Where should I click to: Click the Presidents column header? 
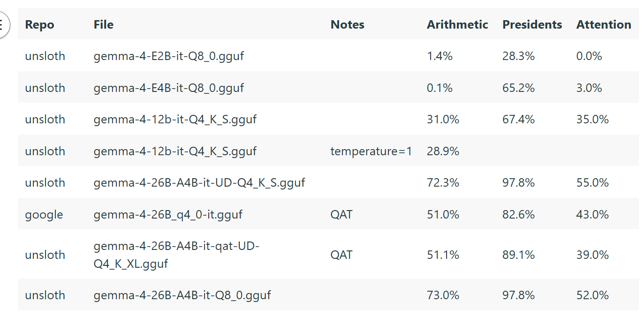(x=532, y=25)
